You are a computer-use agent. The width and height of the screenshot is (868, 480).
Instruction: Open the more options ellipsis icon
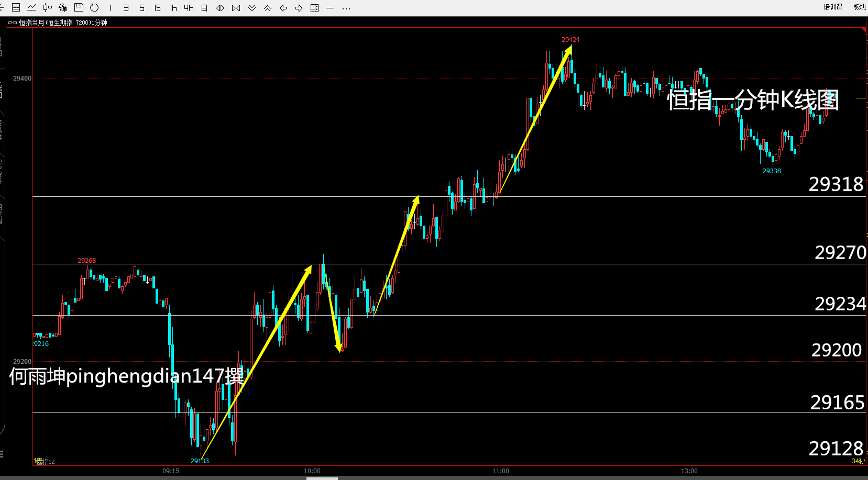point(346,8)
